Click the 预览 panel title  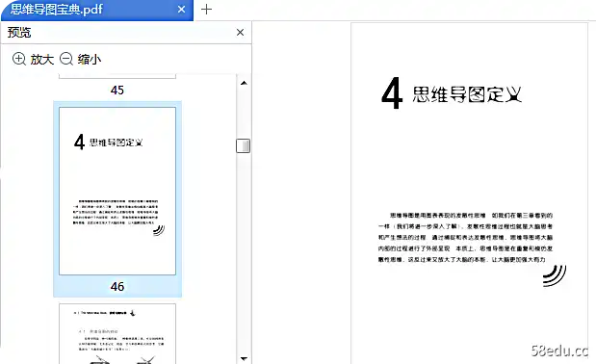coord(19,33)
